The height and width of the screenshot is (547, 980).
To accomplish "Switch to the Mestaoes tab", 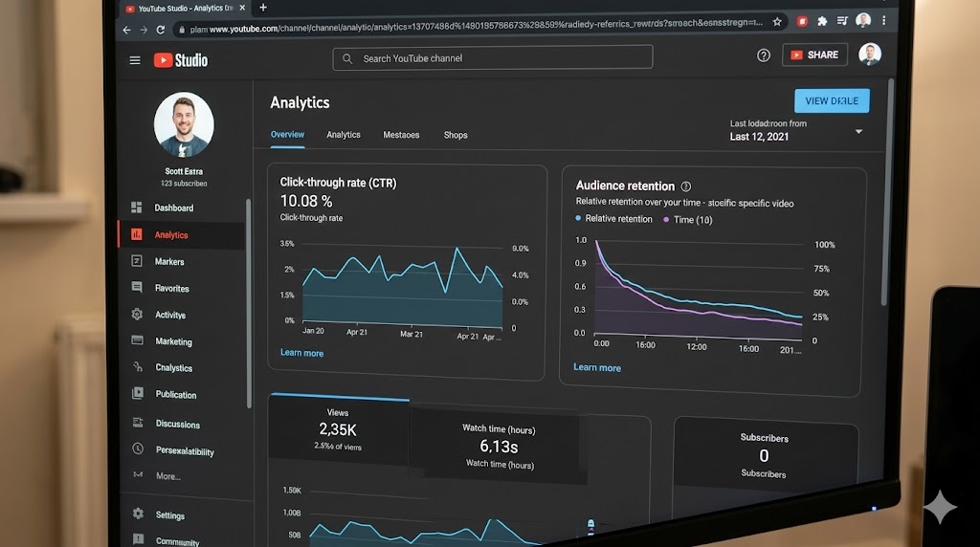I will (x=401, y=135).
